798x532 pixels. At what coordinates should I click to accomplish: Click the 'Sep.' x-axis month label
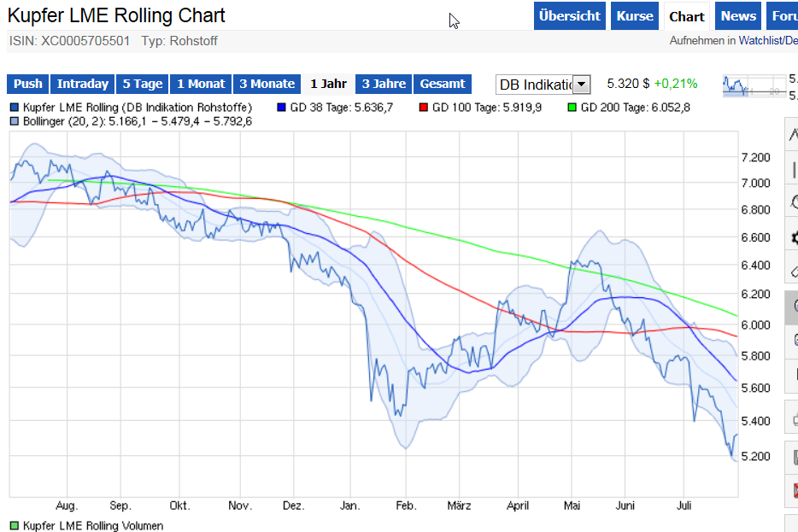(120, 506)
